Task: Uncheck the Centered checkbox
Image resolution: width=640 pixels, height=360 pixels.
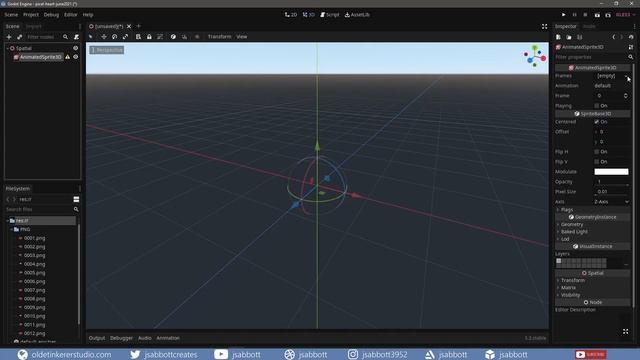Action: pyautogui.click(x=597, y=122)
